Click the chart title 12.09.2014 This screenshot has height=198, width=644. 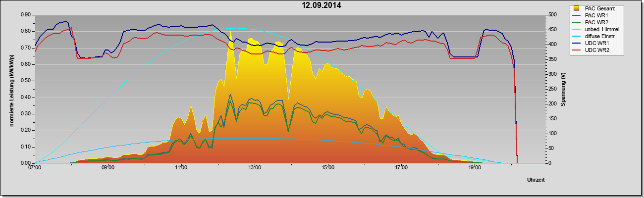coord(322,5)
